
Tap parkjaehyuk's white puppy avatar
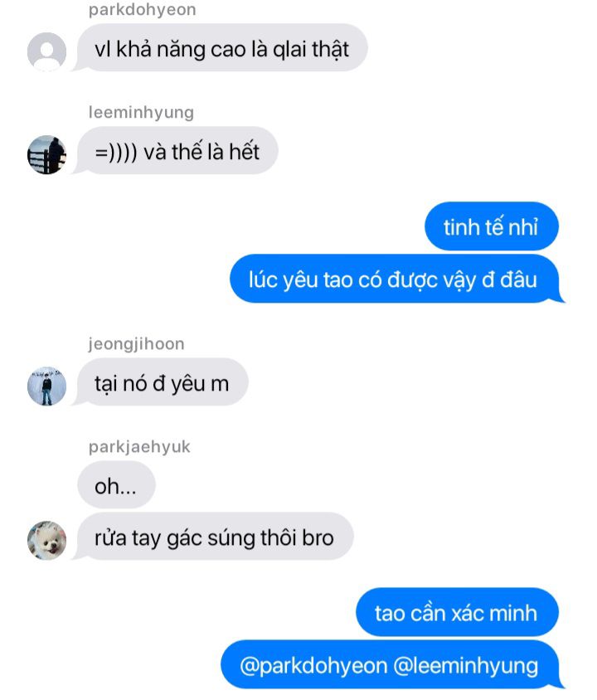click(47, 540)
